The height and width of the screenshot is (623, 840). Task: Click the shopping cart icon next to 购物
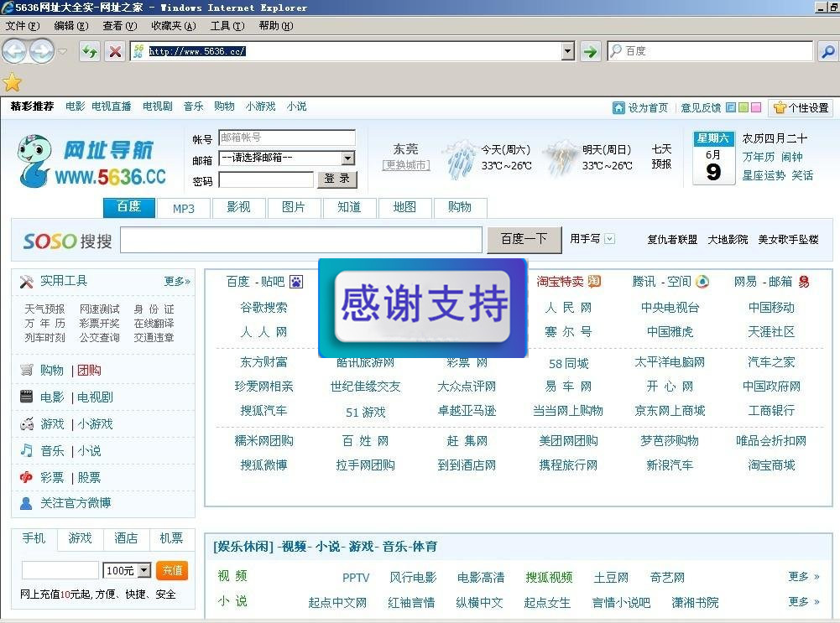point(26,370)
